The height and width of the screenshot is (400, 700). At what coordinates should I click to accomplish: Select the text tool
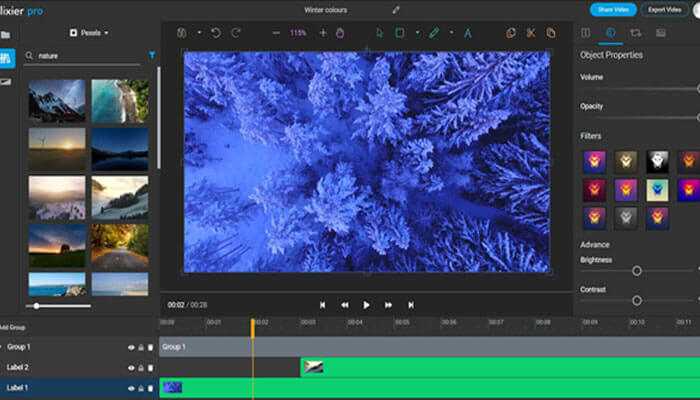(468, 33)
